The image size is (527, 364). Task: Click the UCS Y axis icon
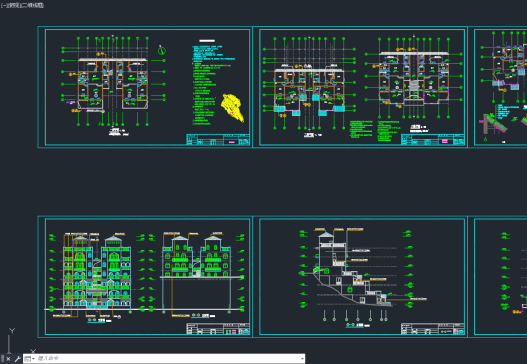click(x=12, y=331)
